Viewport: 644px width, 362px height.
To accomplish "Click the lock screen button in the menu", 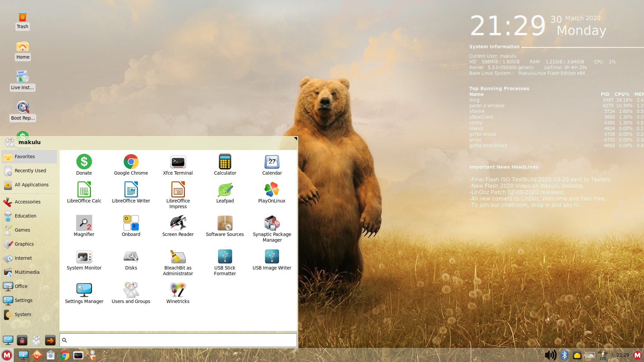I will tap(22, 341).
